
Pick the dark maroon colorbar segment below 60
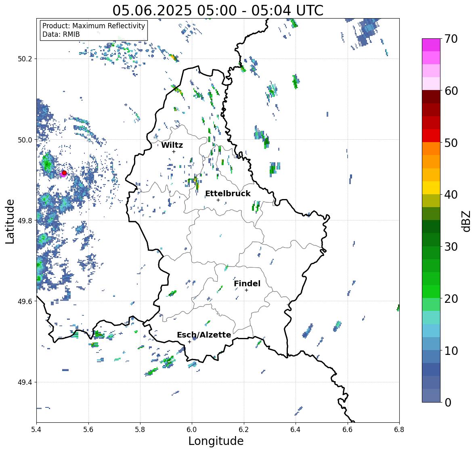(x=431, y=97)
